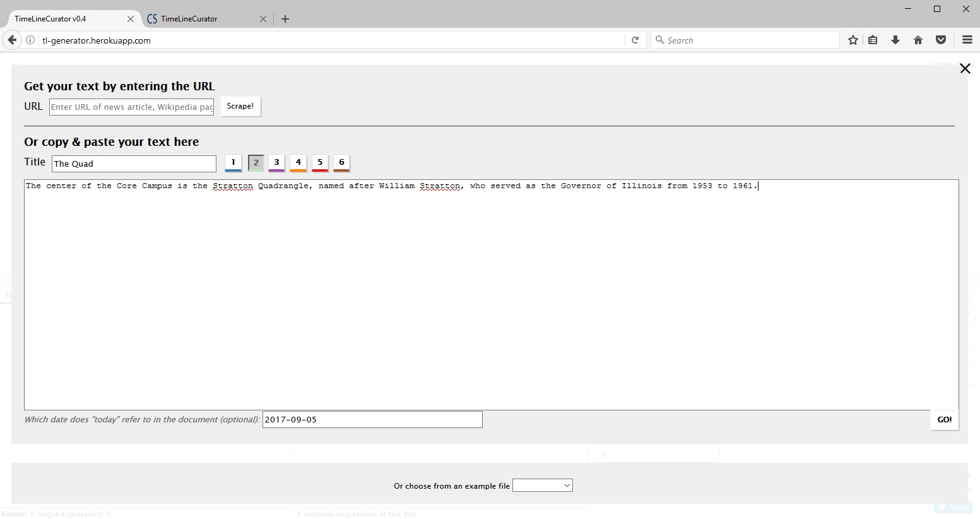Select document slot 1 with blue underline
This screenshot has width=980, height=519.
point(233,163)
